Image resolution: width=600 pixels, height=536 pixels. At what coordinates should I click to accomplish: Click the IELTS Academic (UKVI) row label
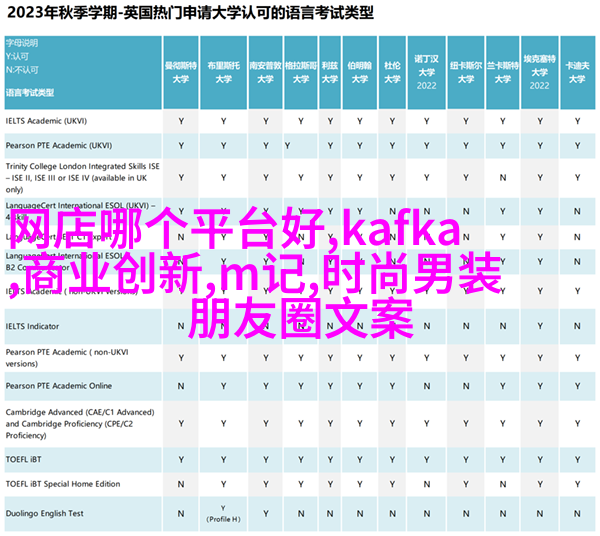pyautogui.click(x=46, y=121)
